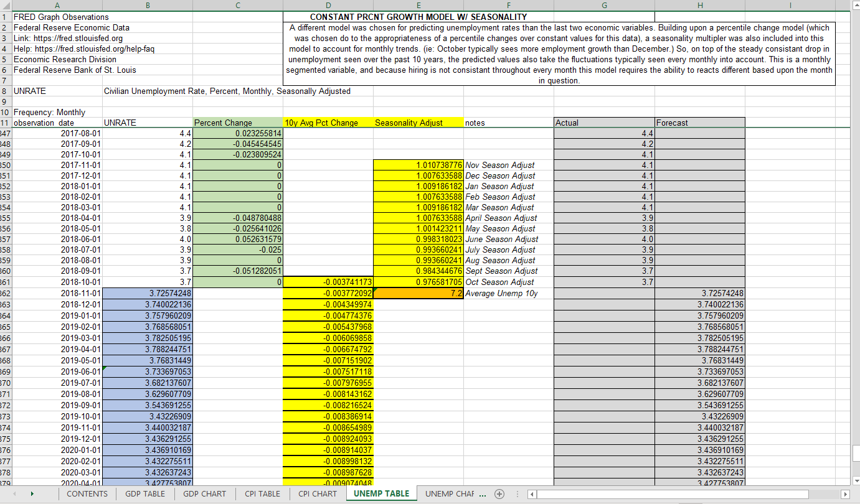Select column G header

(604, 6)
